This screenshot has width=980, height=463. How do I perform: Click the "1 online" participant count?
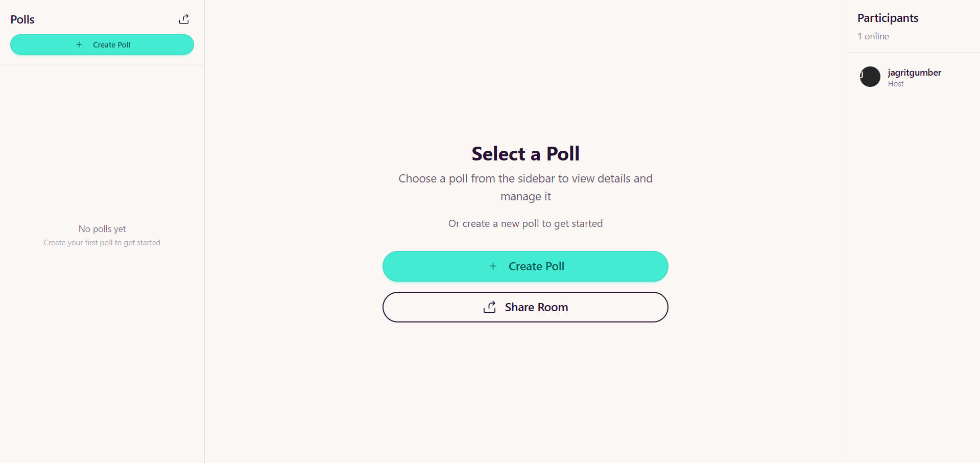[873, 36]
